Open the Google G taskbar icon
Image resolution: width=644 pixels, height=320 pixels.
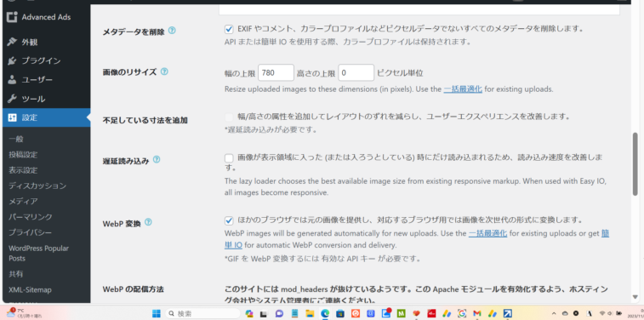pos(462,313)
